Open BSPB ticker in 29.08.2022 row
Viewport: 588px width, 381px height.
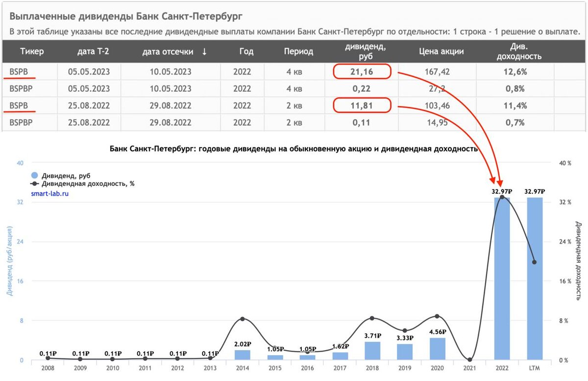19,105
